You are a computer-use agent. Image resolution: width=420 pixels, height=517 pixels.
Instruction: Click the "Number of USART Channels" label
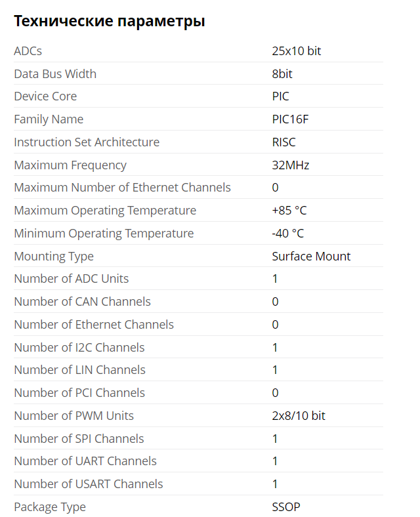click(x=89, y=484)
